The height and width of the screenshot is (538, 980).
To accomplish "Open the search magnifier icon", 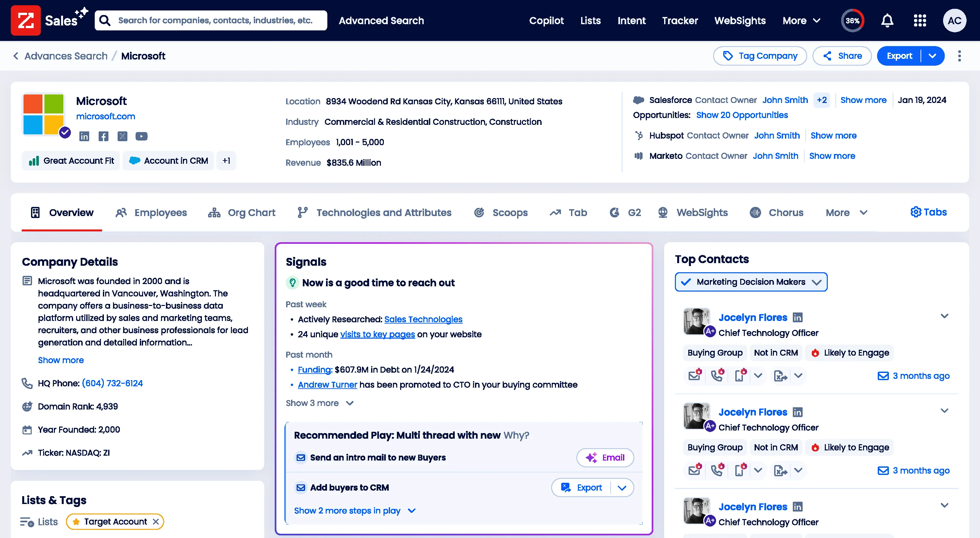I will point(105,20).
